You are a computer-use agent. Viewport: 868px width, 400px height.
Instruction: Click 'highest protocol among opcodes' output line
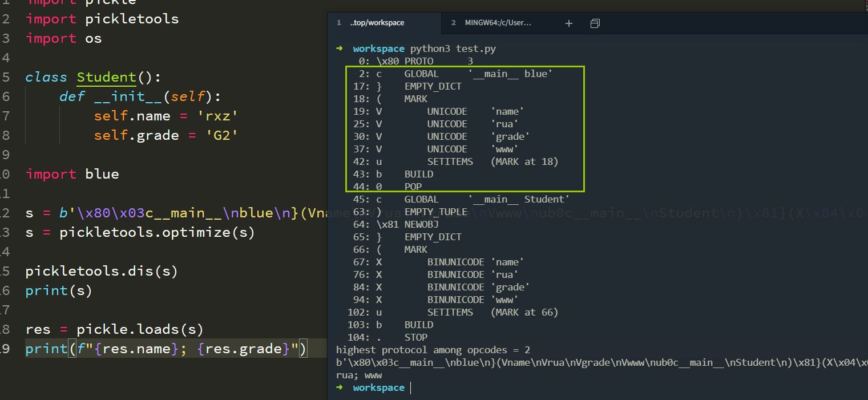click(433, 350)
